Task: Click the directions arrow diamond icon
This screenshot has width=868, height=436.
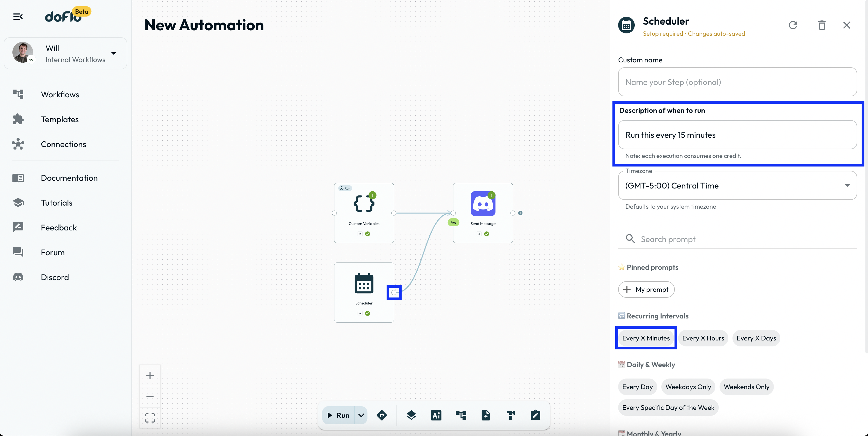Action: (382, 415)
